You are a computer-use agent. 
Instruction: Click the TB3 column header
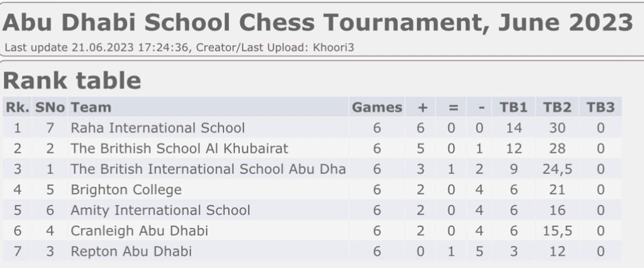pyautogui.click(x=600, y=107)
